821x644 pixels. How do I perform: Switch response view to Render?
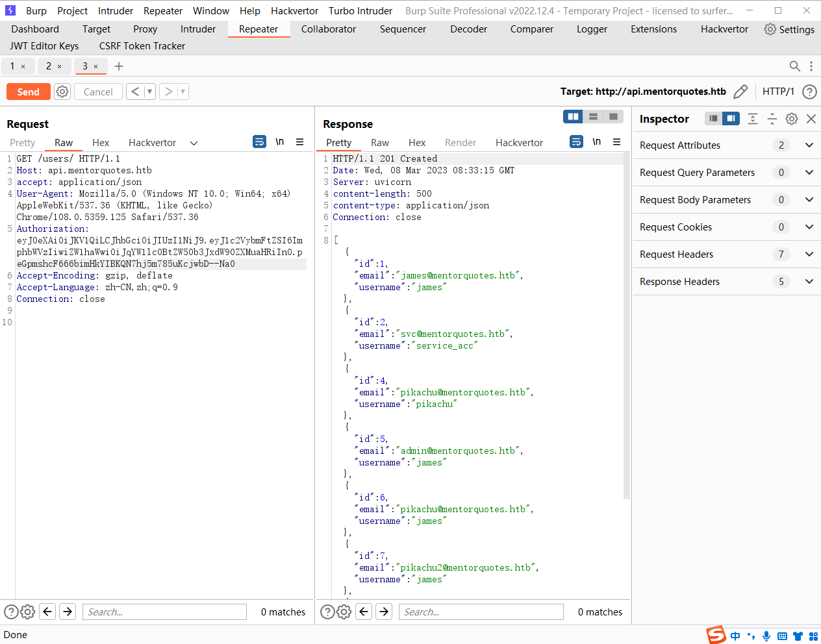tap(461, 143)
